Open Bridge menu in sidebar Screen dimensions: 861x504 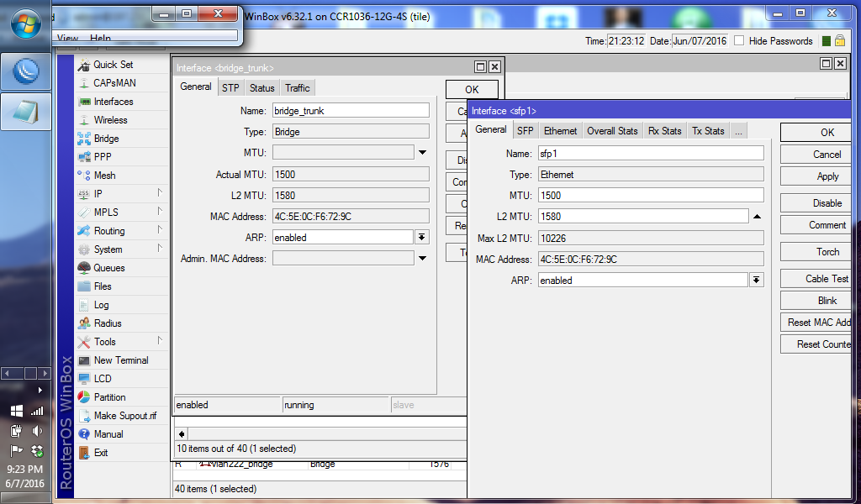[121, 139]
